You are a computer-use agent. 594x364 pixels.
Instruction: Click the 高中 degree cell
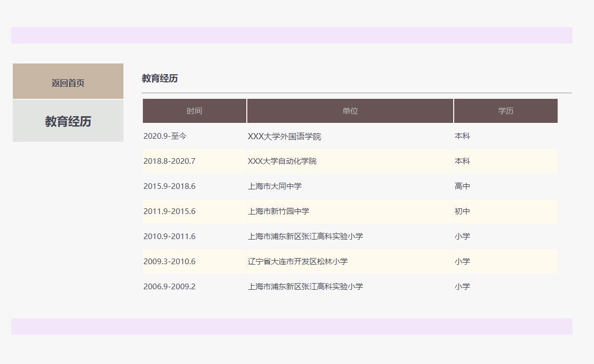tap(506, 186)
